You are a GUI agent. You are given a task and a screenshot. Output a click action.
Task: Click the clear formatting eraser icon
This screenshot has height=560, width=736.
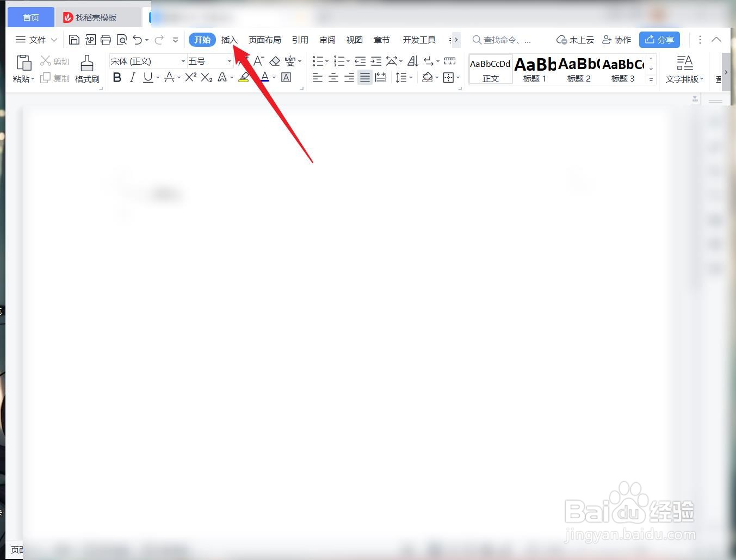tap(275, 61)
